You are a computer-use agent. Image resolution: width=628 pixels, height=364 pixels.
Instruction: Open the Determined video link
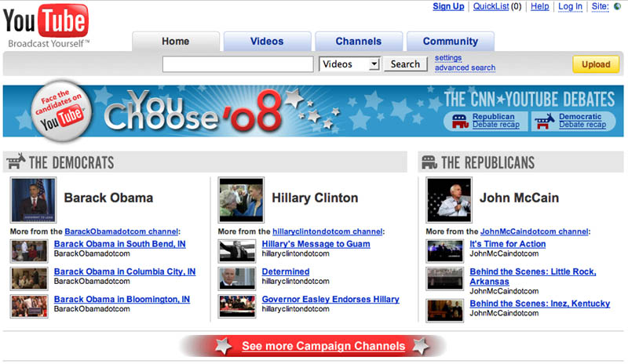286,271
